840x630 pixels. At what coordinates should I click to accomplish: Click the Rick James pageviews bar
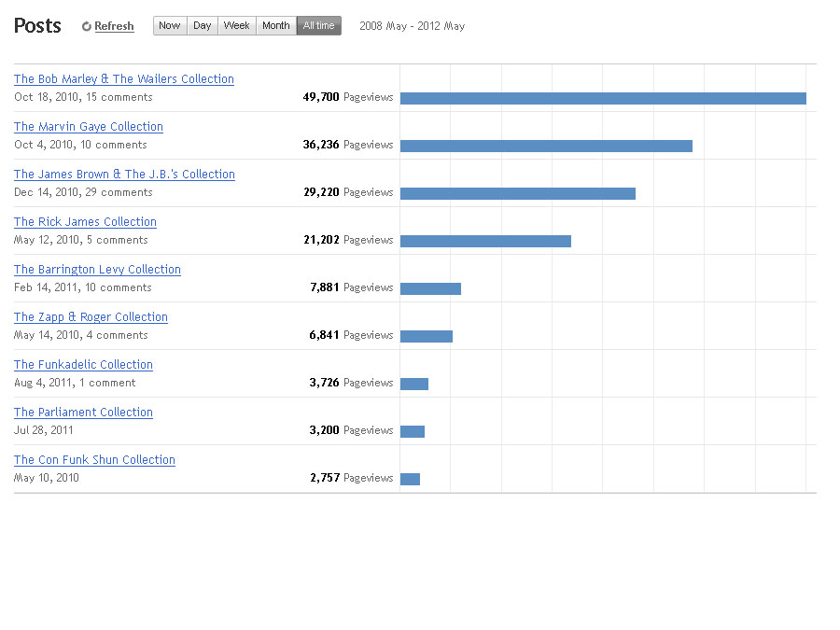click(486, 241)
